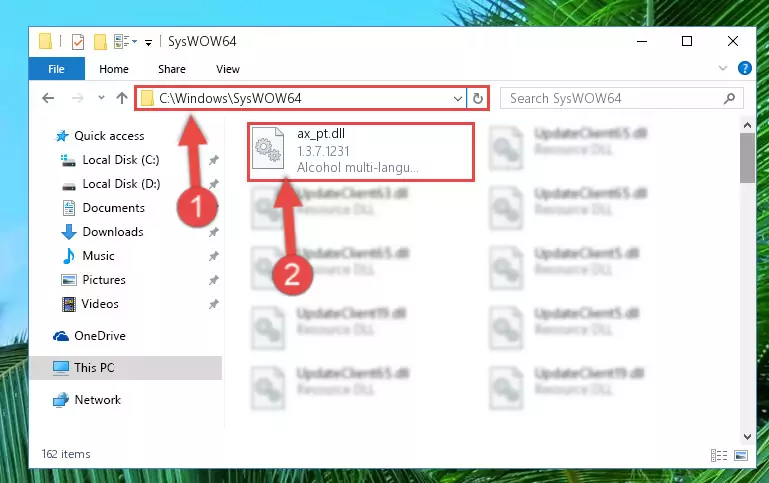769x483 pixels.
Task: Click the address bar path C:\Windows\SysWOW64
Action: coord(230,99)
